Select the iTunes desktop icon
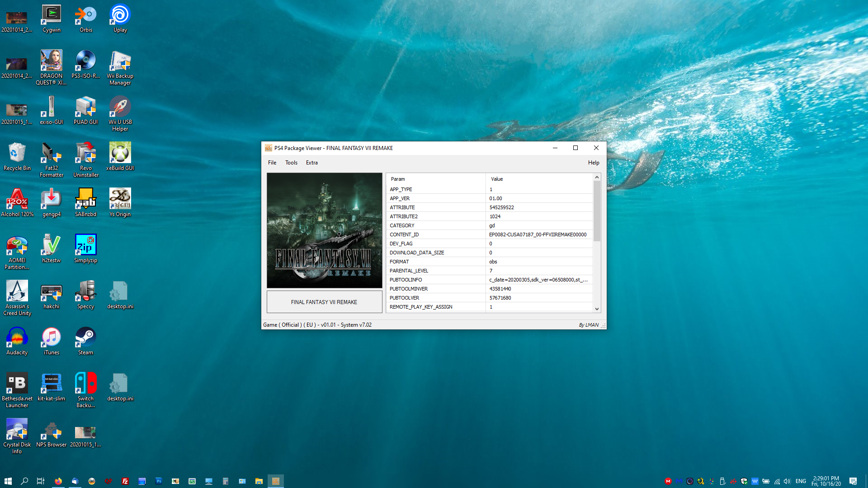868x488 pixels. click(x=52, y=341)
